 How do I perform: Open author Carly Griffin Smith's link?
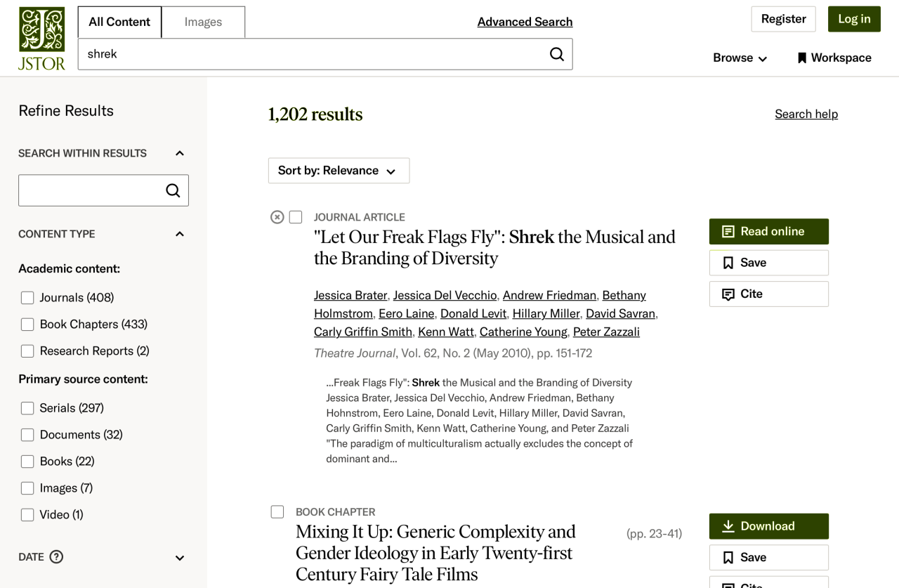point(362,332)
